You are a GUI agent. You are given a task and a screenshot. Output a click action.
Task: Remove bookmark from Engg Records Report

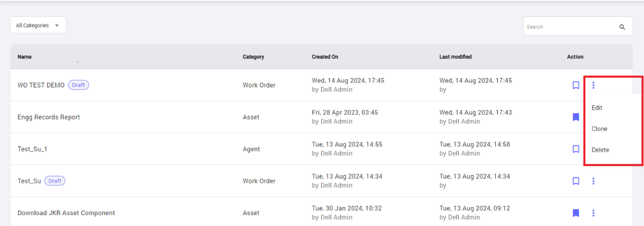tap(576, 117)
